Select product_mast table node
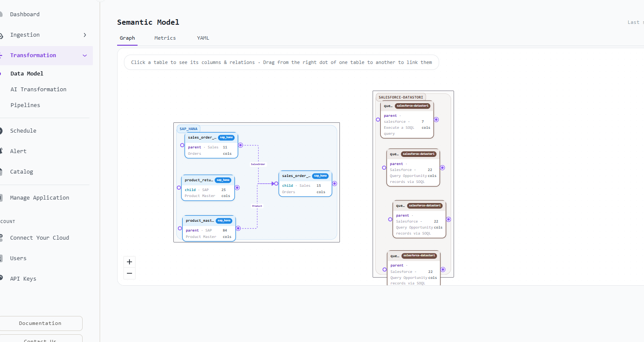The height and width of the screenshot is (342, 644). tap(209, 228)
